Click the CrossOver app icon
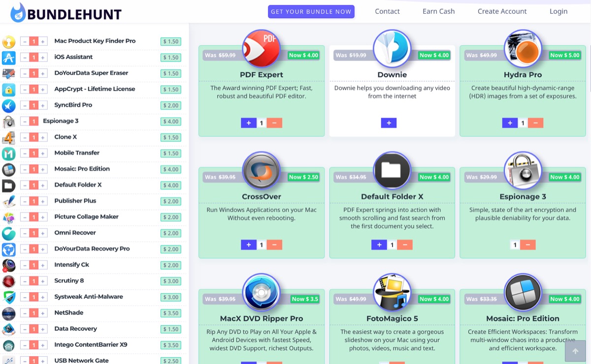 262,170
